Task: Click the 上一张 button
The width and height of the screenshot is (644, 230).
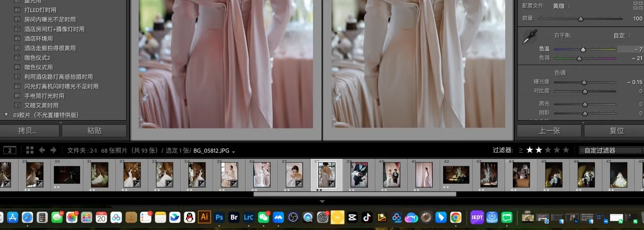Action: (549, 131)
